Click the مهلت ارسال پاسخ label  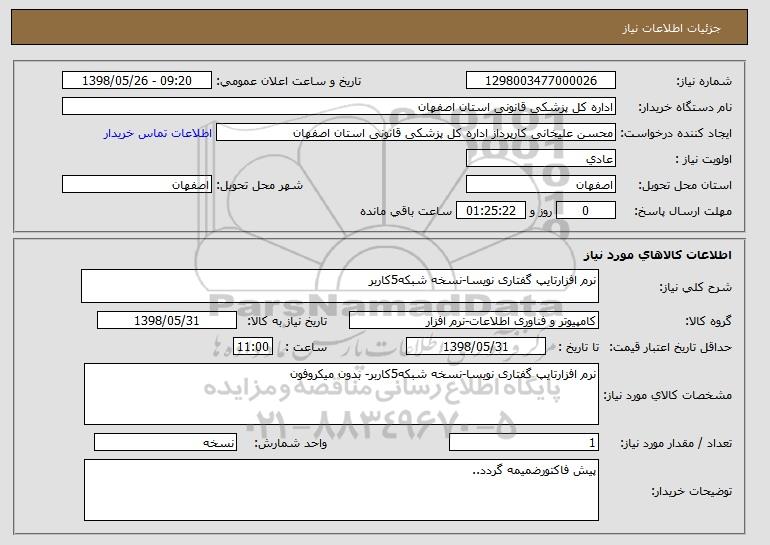pyautogui.click(x=683, y=211)
